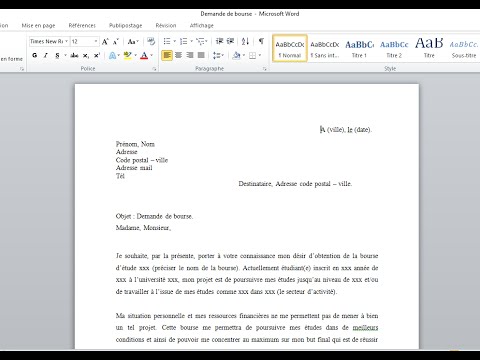The image size is (480, 360).
Task: Toggle italic formatting
Action: (46, 55)
